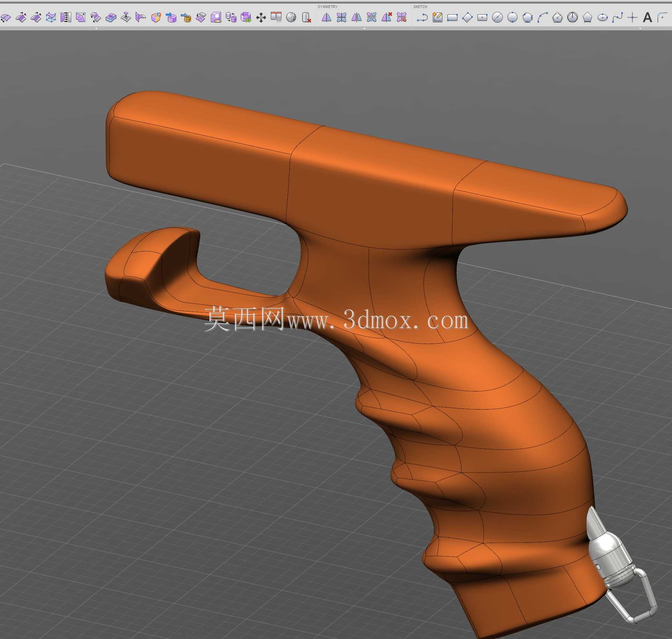
Task: Choose the two cylinders with swap arrows icon
Action: click(x=231, y=17)
